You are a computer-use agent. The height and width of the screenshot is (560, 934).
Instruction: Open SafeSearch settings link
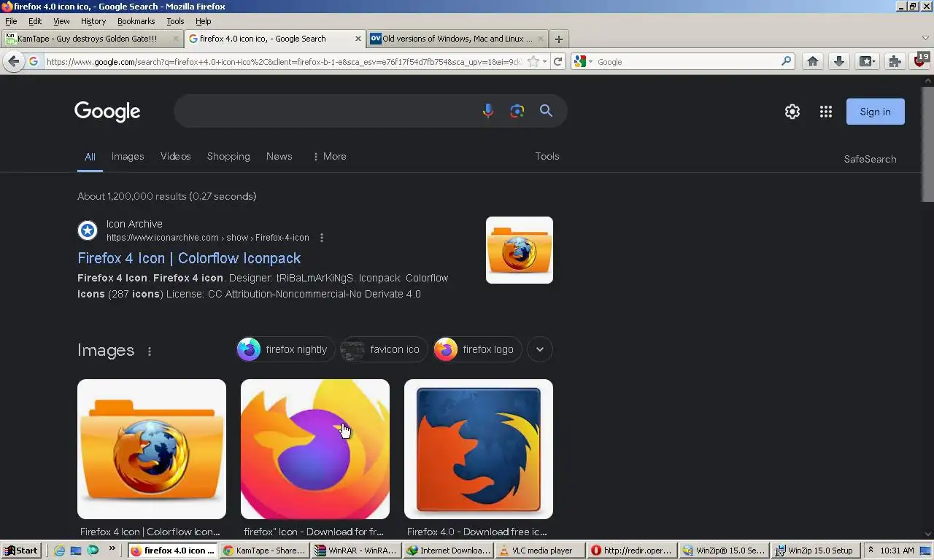pyautogui.click(x=870, y=159)
